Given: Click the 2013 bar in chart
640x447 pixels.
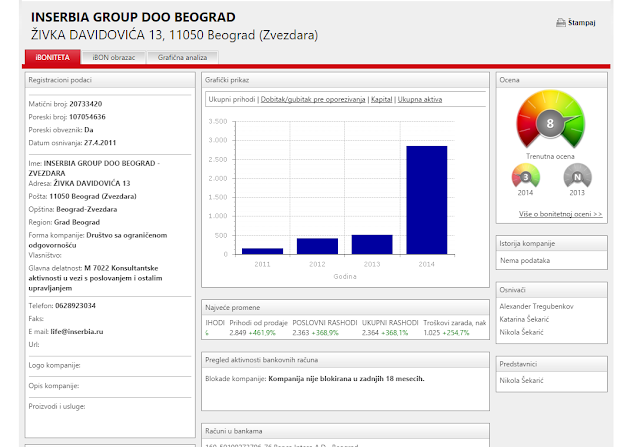Looking at the screenshot, I should coord(372,245).
